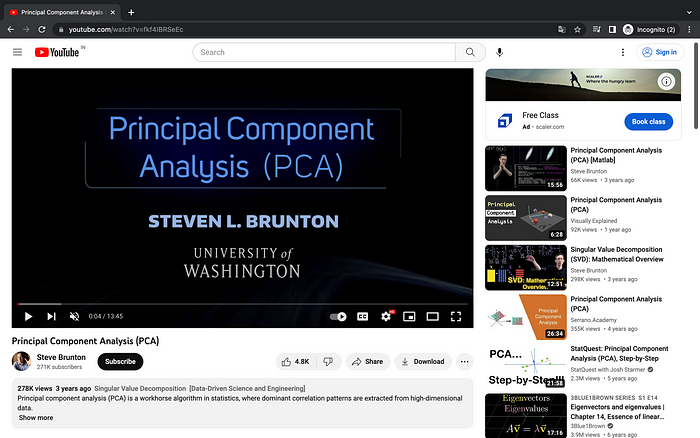Open StatQuest PCA Step-by-Step title
The height and width of the screenshot is (438, 700).
pos(619,354)
